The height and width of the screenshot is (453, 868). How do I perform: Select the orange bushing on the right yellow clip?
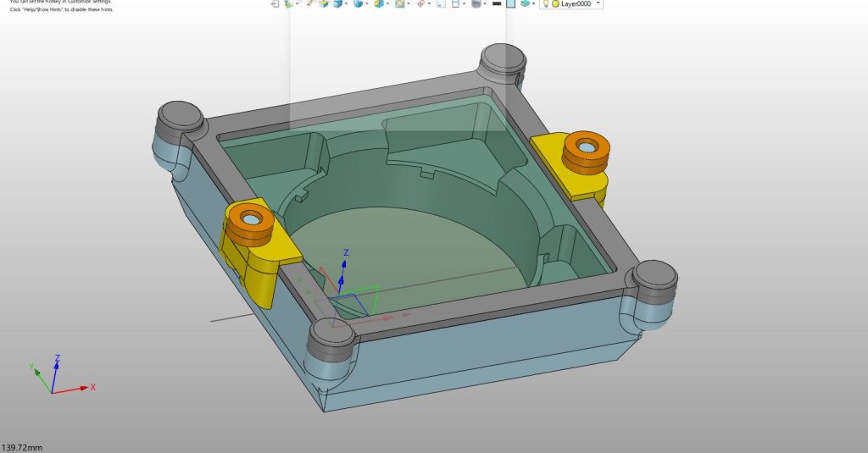[x=587, y=151]
